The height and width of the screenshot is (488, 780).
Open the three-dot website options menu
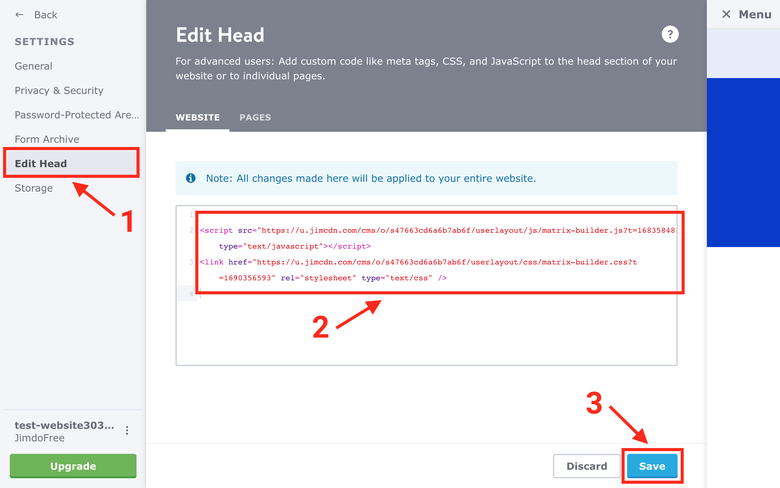[x=127, y=430]
